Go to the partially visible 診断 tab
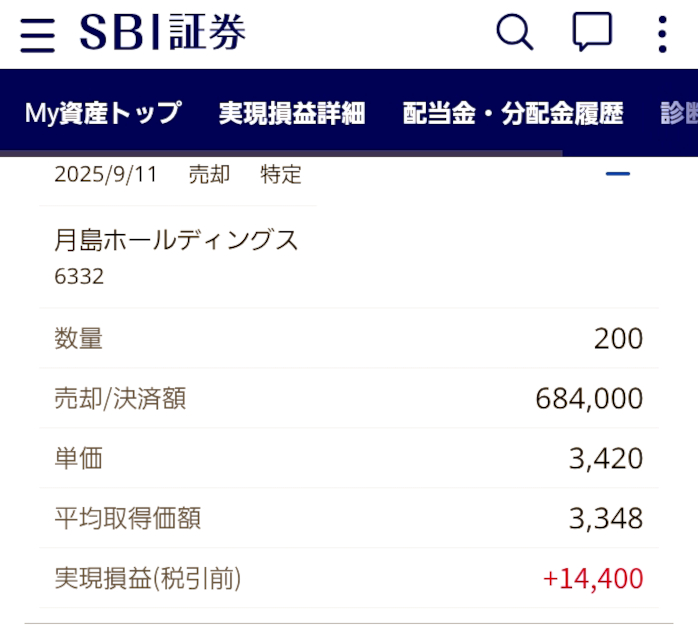The width and height of the screenshot is (698, 630). (679, 113)
